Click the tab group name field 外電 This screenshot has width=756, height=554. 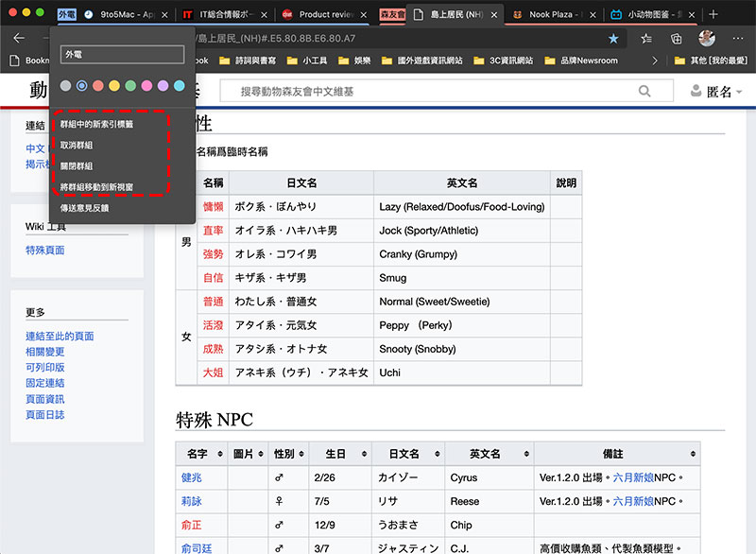122,55
